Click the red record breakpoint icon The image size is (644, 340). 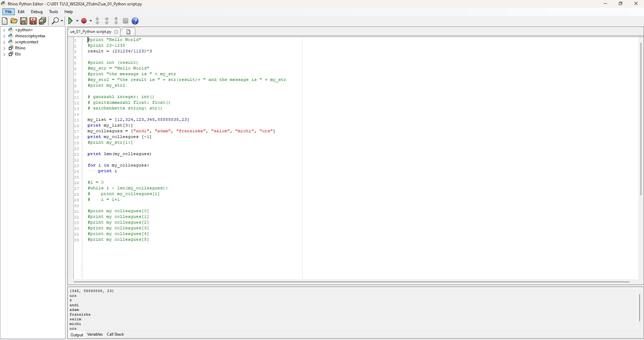(84, 21)
